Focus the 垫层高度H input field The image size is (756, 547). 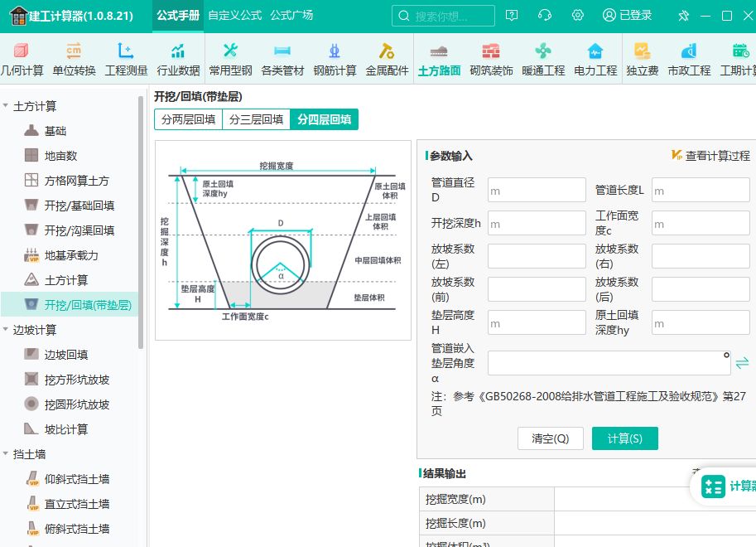pos(537,322)
